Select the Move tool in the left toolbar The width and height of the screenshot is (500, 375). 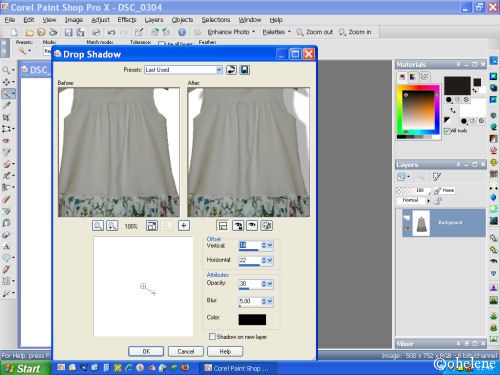tap(6, 82)
